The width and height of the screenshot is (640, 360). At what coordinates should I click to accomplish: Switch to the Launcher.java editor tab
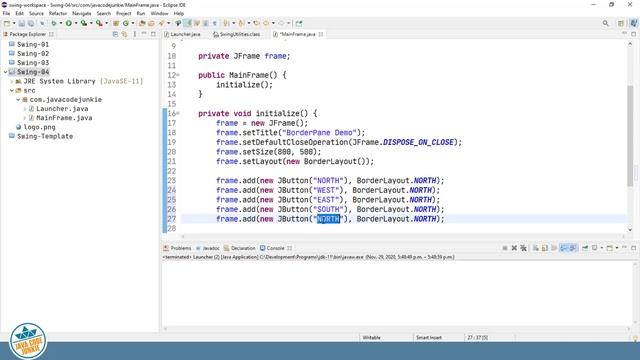point(182,34)
